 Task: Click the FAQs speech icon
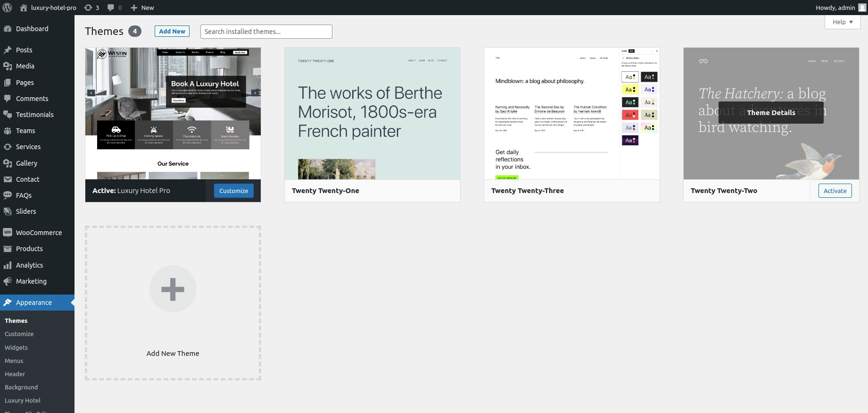point(8,195)
